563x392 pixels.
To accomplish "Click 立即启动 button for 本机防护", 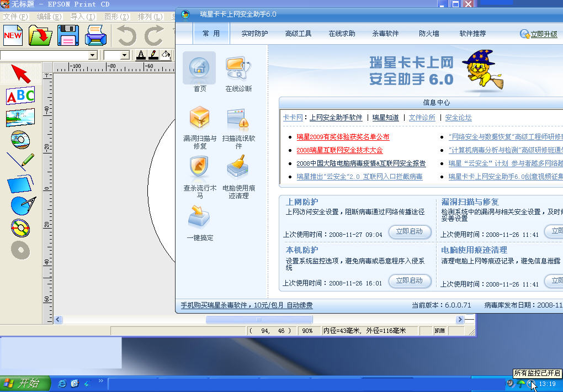I will coord(410,280).
